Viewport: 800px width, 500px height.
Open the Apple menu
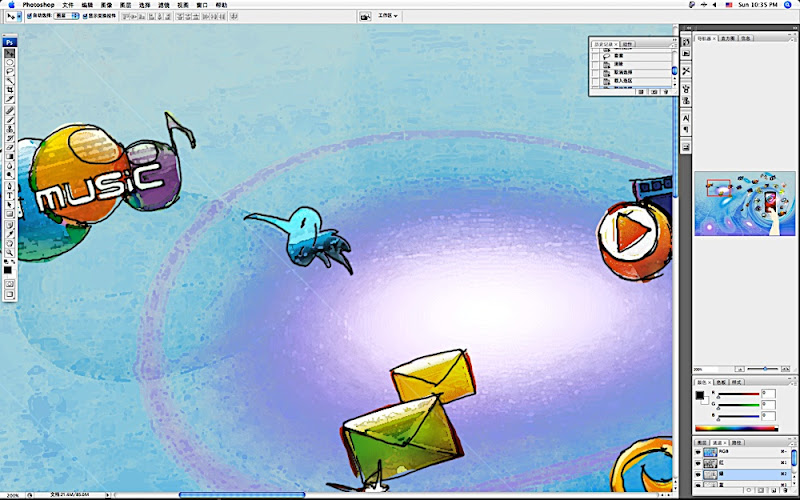(11, 5)
